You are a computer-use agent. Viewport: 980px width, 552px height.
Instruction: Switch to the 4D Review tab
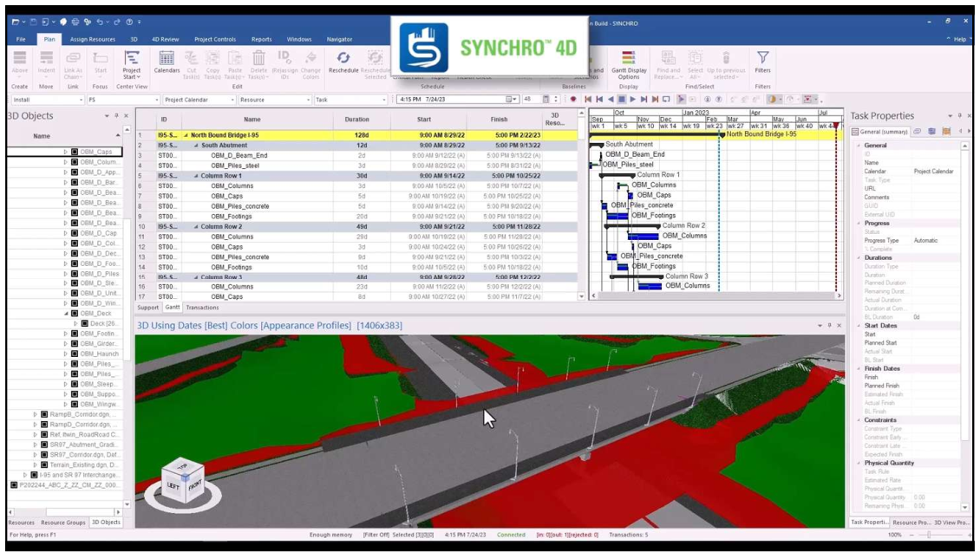(x=165, y=39)
